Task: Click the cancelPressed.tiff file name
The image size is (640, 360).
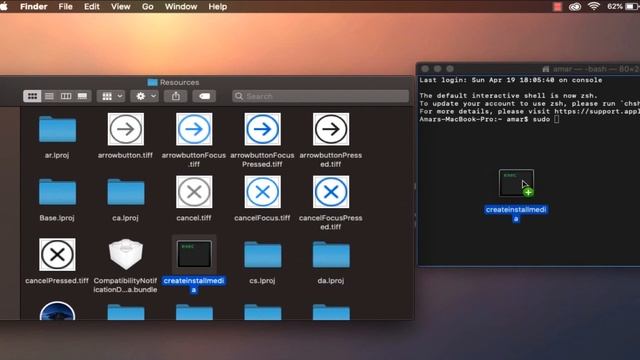Action: point(57,281)
